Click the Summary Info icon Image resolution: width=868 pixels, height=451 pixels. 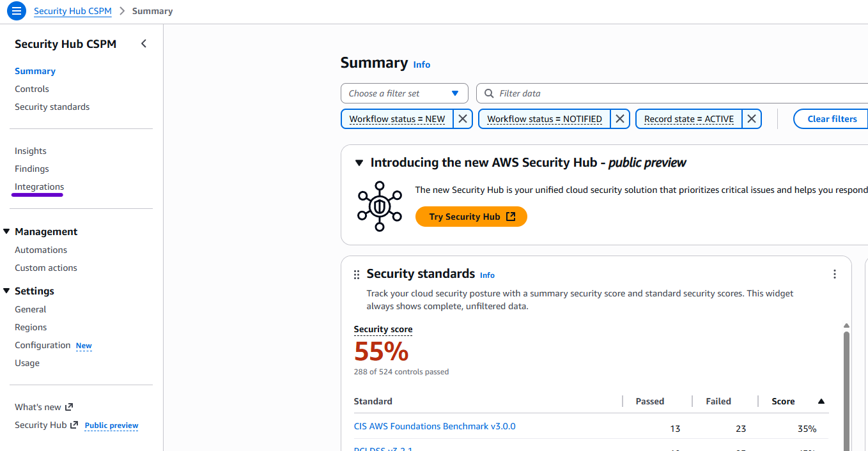point(421,64)
